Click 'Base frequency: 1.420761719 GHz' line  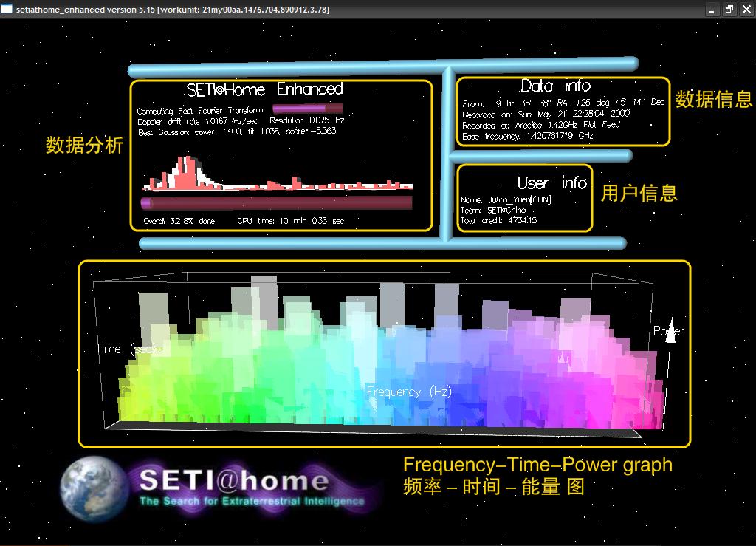coord(527,136)
